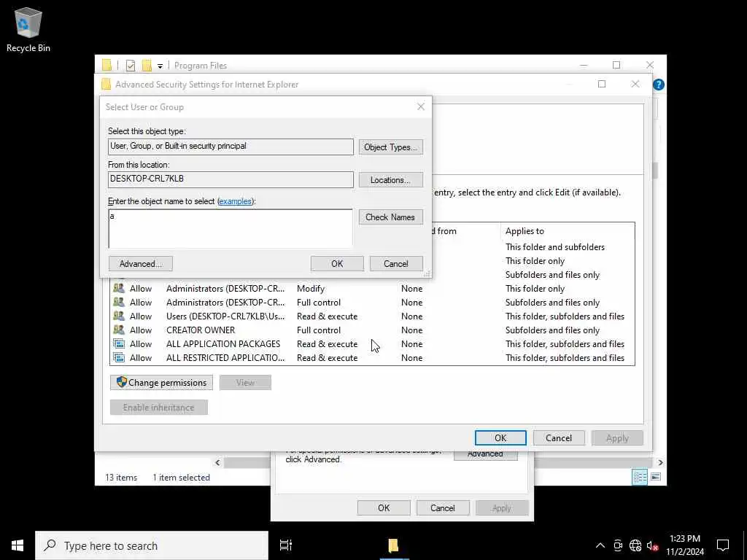Click Apply in the Properties dialog behind
747x560 pixels.
(x=502, y=508)
